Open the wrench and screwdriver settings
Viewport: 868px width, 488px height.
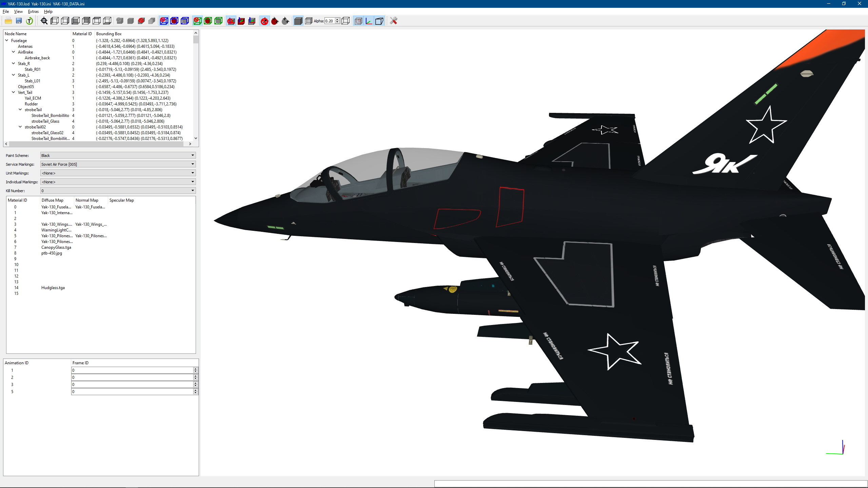(x=393, y=21)
